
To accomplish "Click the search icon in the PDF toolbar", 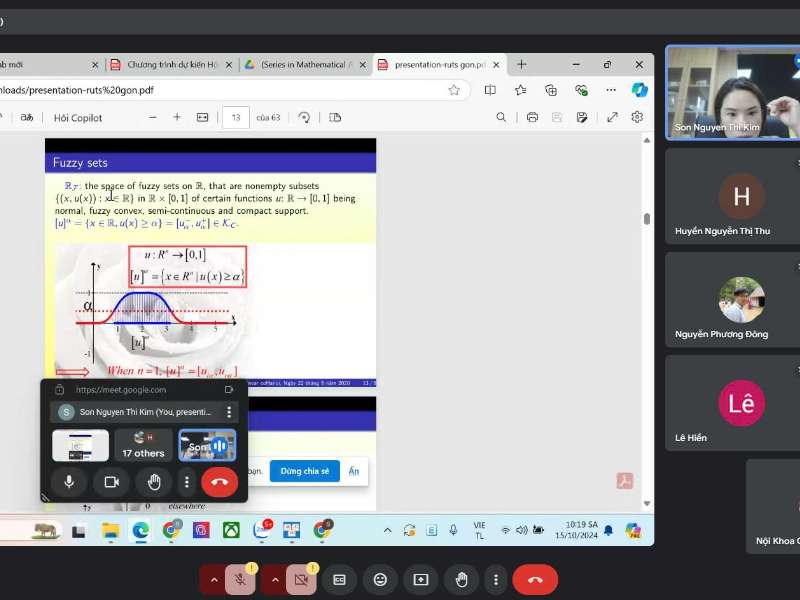I will (501, 117).
